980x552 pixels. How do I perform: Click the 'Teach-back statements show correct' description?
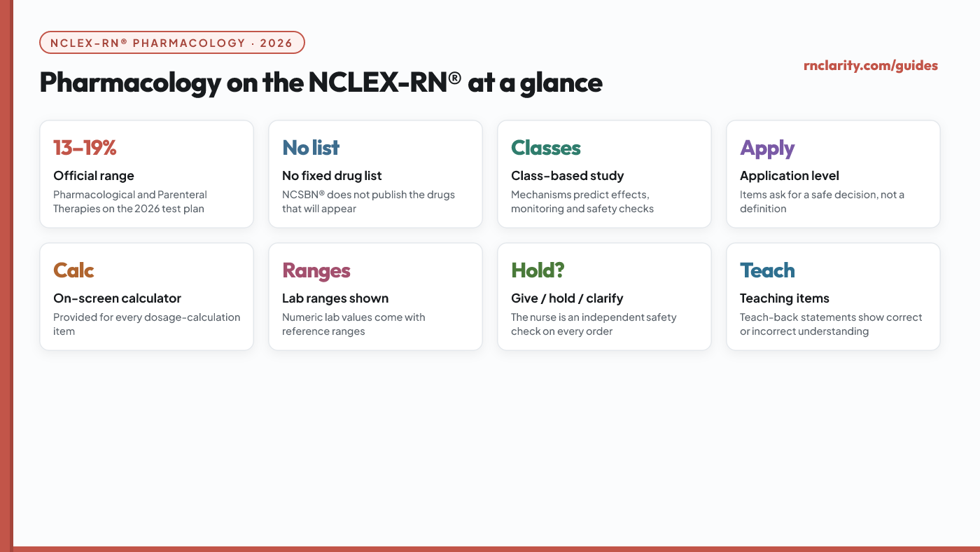(831, 324)
